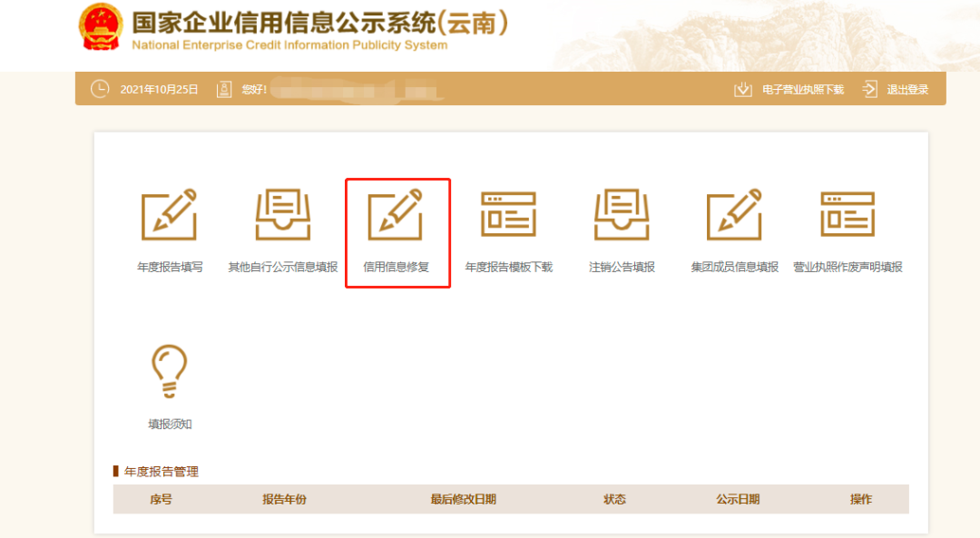Click the 年度报告模板下载 icon

pyautogui.click(x=508, y=215)
